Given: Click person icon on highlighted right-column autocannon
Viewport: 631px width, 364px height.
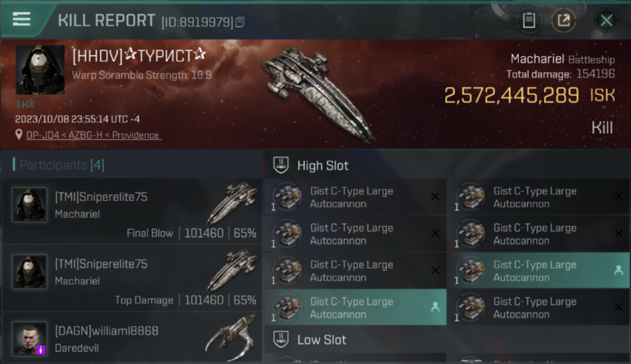Looking at the screenshot, I should click(618, 270).
